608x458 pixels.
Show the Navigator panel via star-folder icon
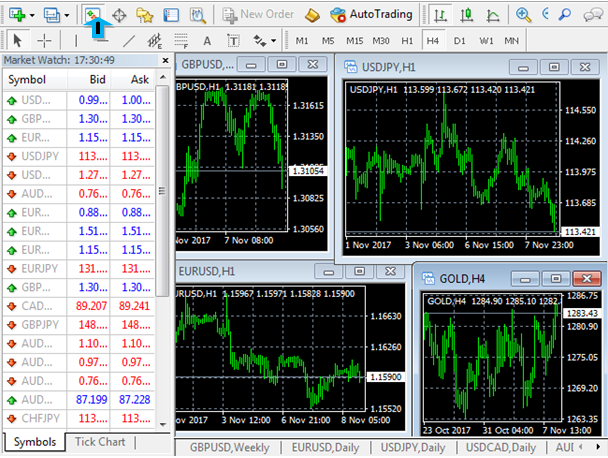(x=145, y=15)
